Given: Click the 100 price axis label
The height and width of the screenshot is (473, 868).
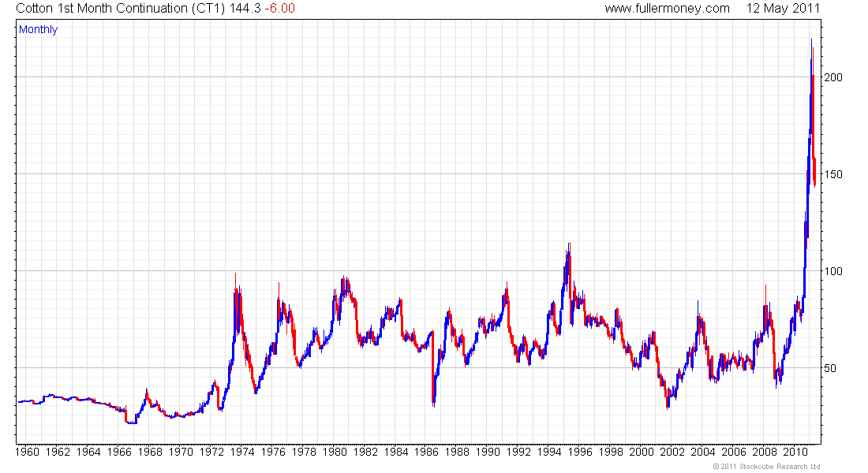Looking at the screenshot, I should (x=833, y=271).
